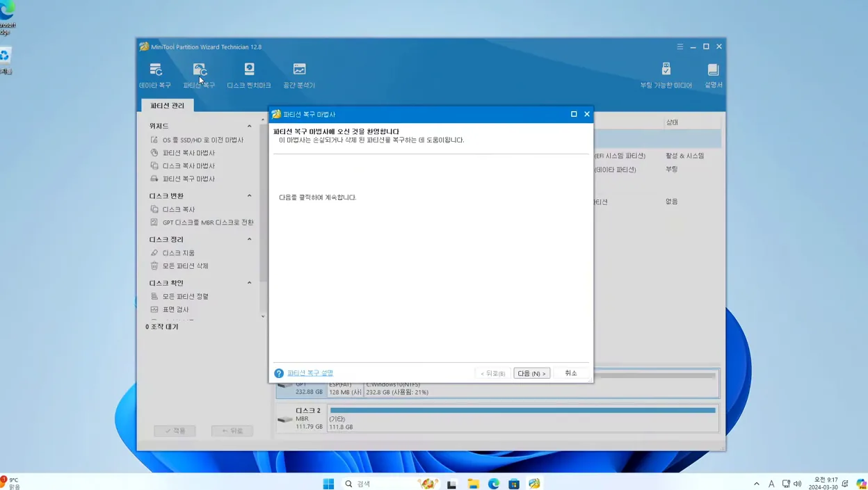The image size is (868, 490).
Task: Start 파티션 복사 마법사 in sidebar
Action: pos(183,153)
